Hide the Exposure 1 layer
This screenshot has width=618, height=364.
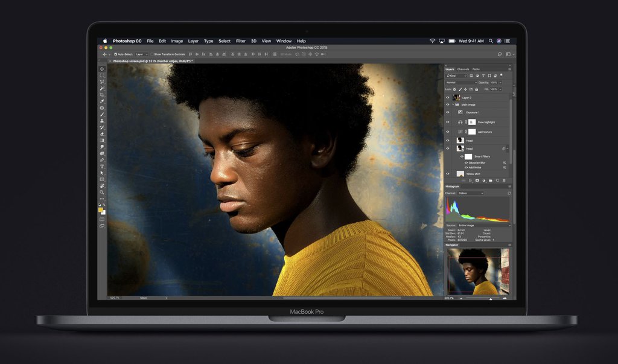448,112
